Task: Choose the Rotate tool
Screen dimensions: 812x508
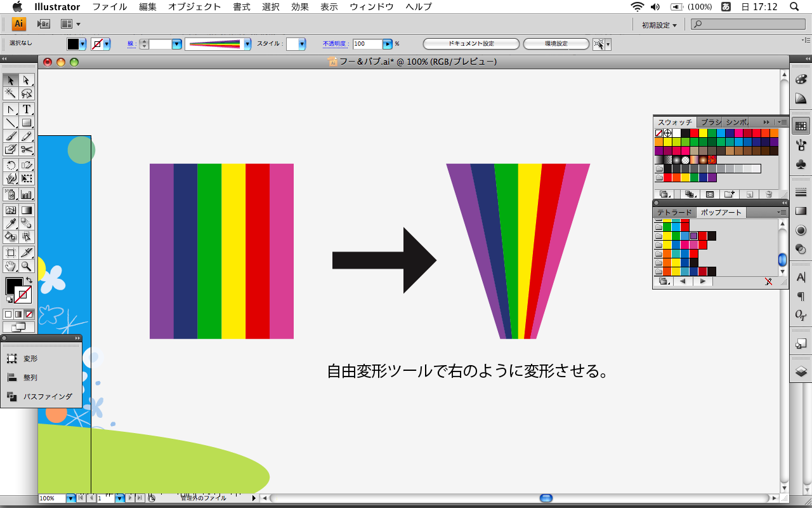Action: pos(11,165)
